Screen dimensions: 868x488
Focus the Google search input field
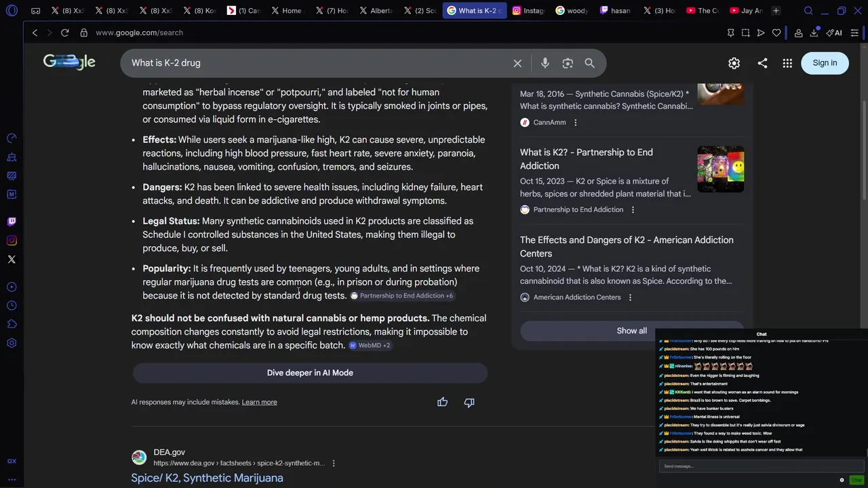tap(319, 63)
